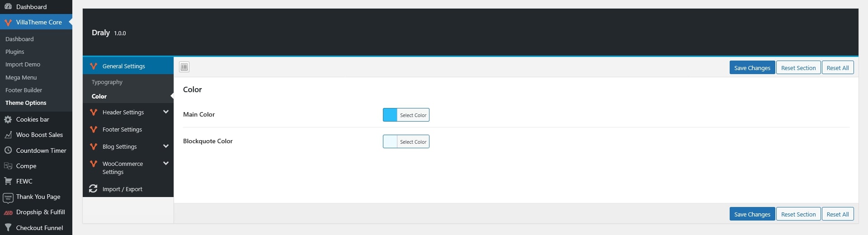This screenshot has width=868, height=235.
Task: Click the top Reset All button
Action: pos(837,68)
